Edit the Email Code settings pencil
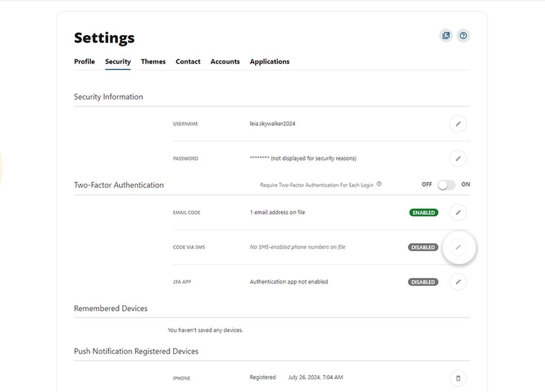The image size is (545, 392). click(x=458, y=212)
